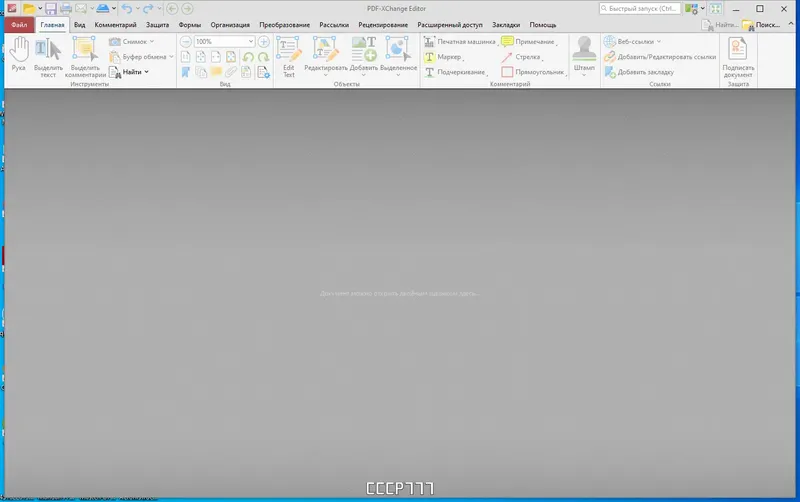Screen dimensions: 800x502
Task: Open the Закладки tab
Action: click(506, 24)
